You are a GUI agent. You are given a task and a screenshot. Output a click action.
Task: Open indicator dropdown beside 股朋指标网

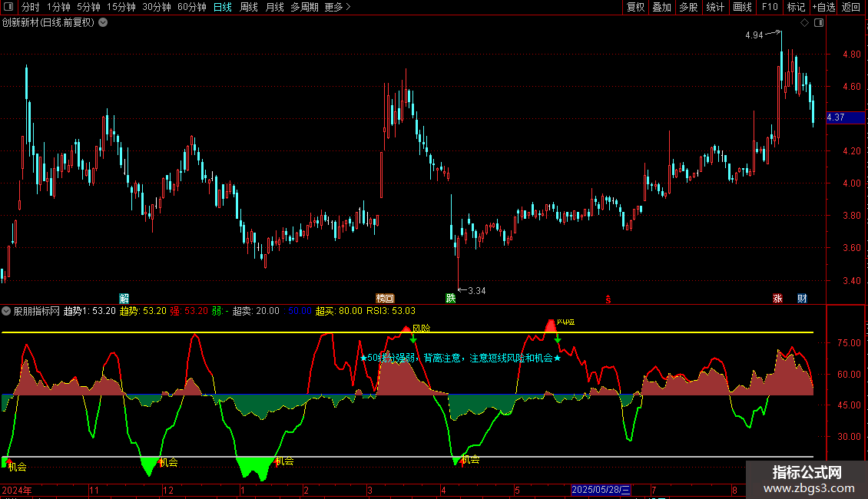click(x=6, y=311)
